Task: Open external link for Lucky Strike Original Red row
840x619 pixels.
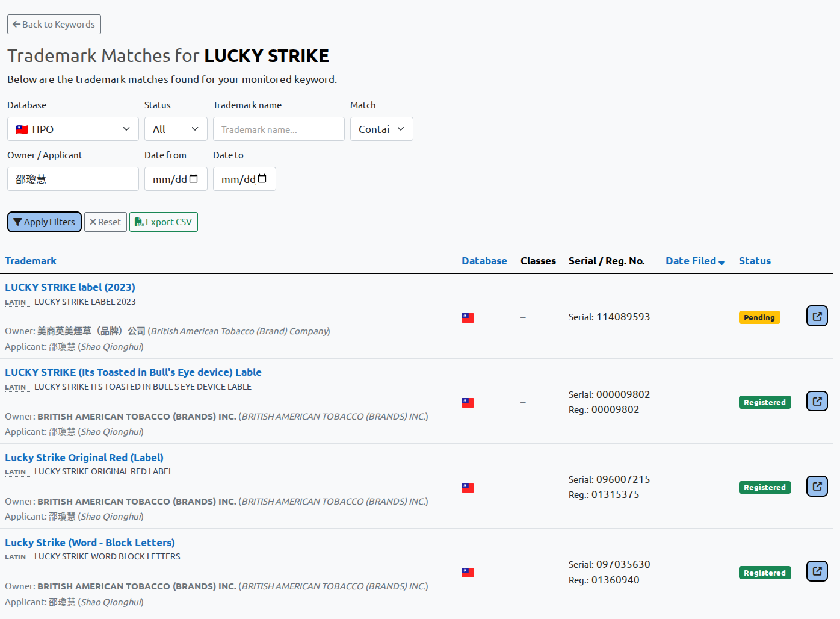Action: click(x=817, y=486)
